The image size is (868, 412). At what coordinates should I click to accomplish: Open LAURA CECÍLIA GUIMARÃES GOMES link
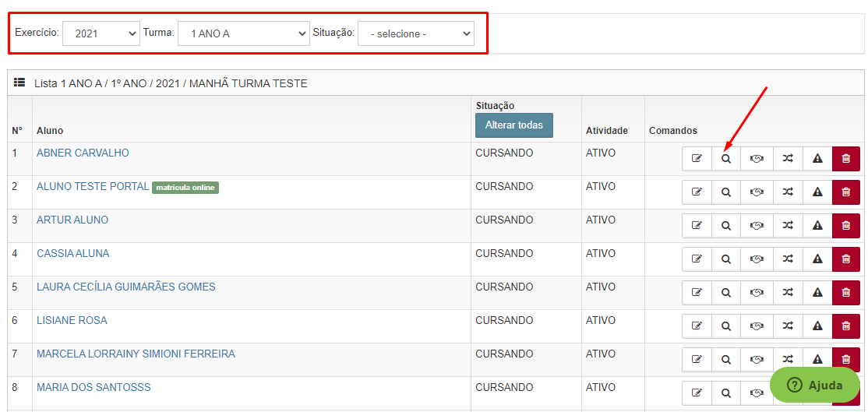point(126,287)
